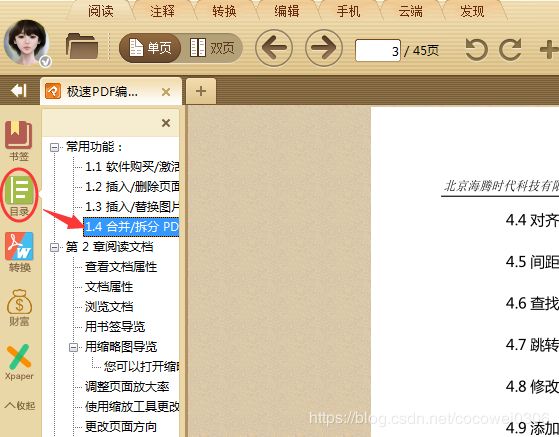Click 收起 to collapse the sidebar

click(x=20, y=405)
